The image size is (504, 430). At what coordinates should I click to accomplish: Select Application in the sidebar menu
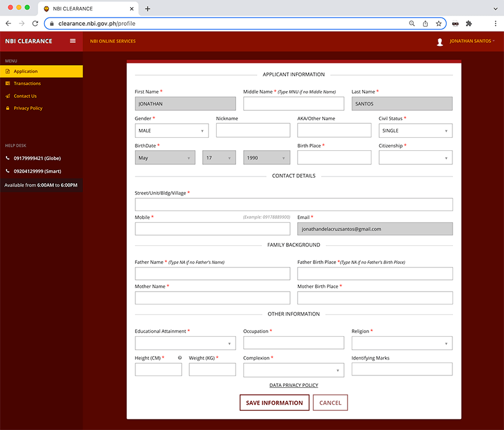pos(42,71)
